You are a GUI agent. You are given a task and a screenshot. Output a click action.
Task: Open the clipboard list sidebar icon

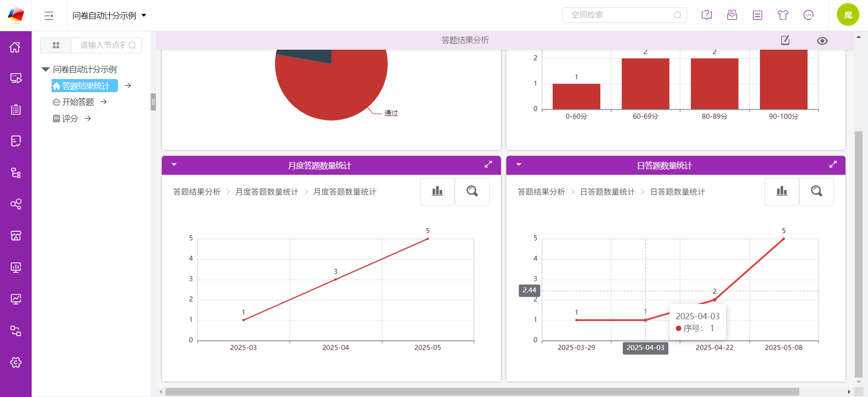(x=16, y=110)
